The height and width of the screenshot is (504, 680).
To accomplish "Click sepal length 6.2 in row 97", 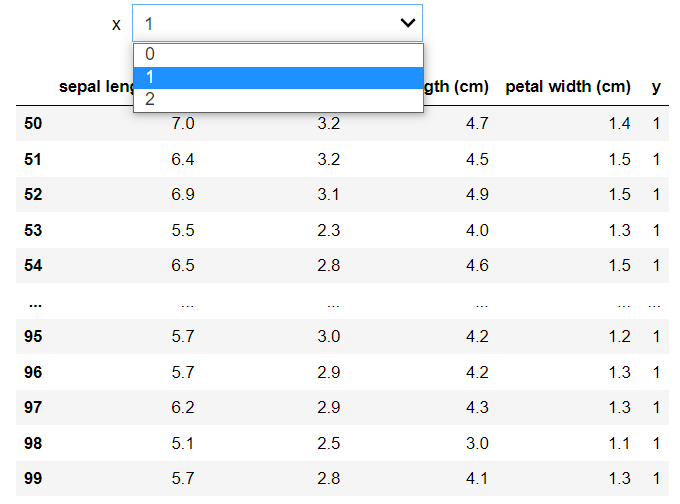I will point(183,407).
